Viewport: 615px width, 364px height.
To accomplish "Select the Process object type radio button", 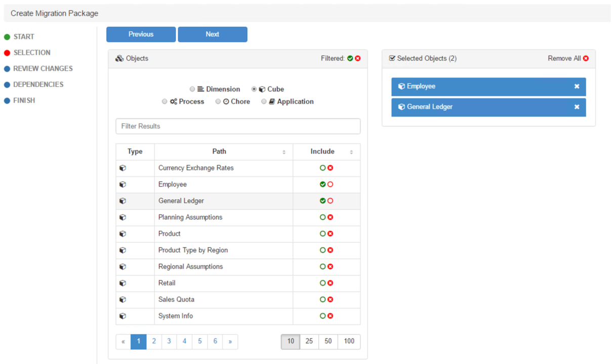I will 165,102.
